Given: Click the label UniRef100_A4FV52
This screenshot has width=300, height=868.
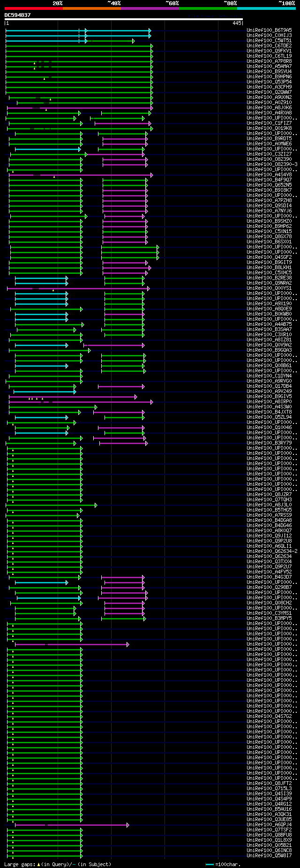Looking at the screenshot, I should coord(269,572).
